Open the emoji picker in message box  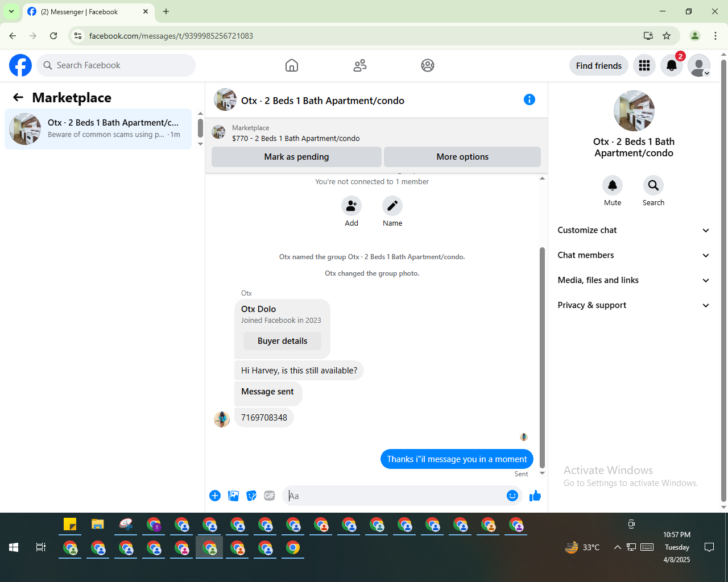tap(512, 496)
